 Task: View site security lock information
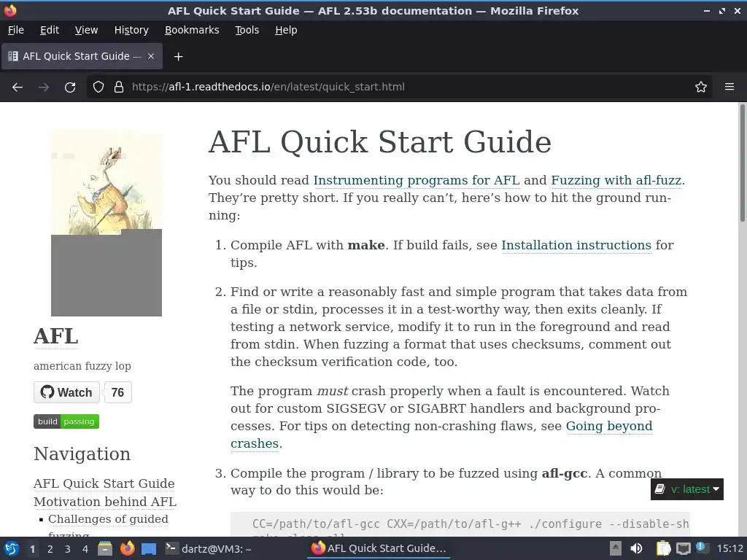point(119,87)
